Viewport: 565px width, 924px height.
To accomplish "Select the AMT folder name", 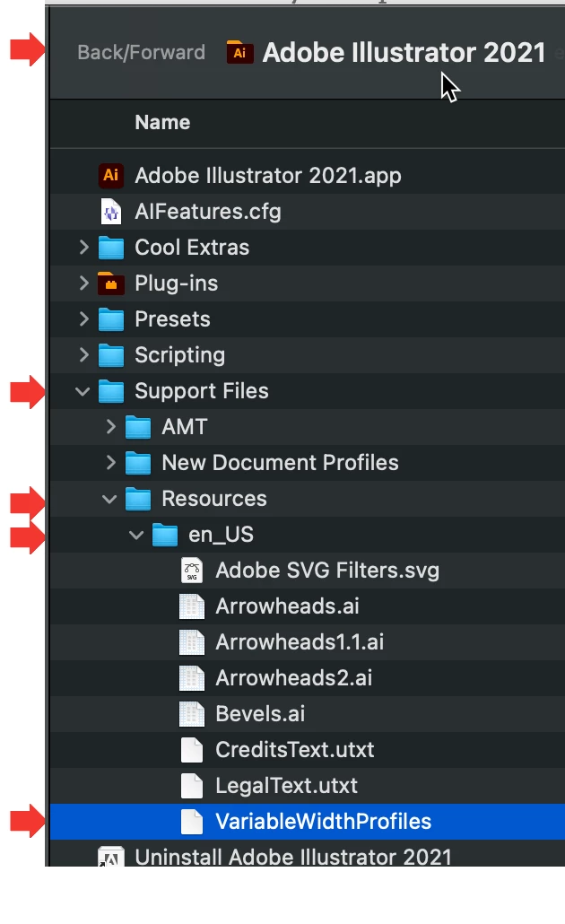I will [x=185, y=427].
